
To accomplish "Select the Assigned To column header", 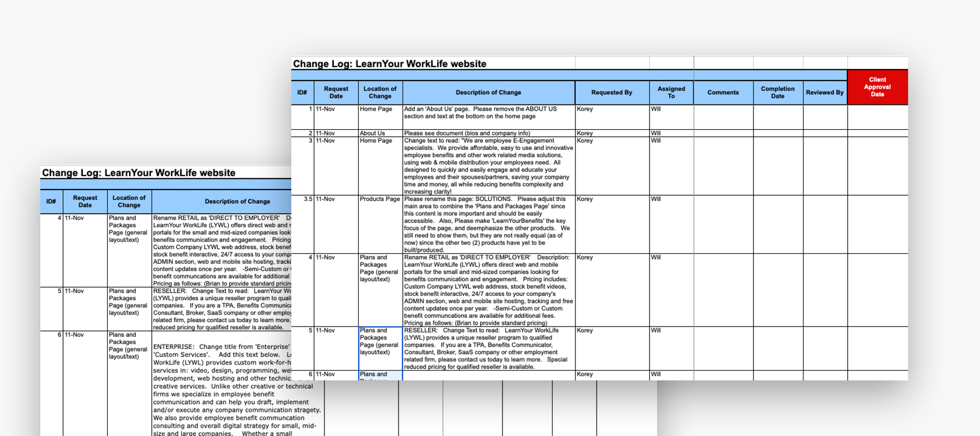I will pos(671,93).
